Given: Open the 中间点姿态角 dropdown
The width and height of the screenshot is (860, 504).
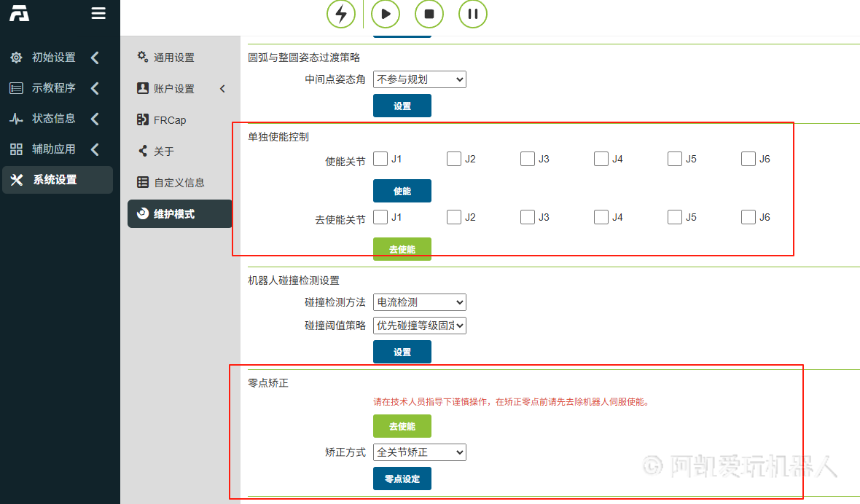Looking at the screenshot, I should (x=419, y=79).
